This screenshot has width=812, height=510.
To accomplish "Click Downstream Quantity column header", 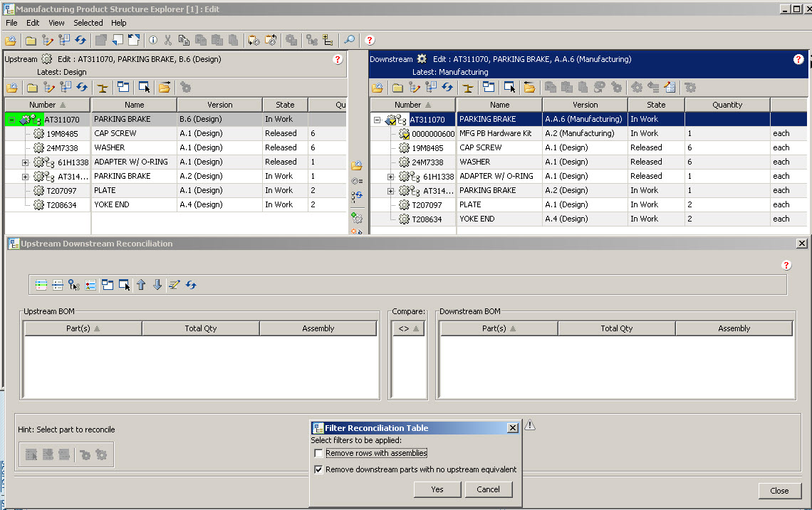I will (x=727, y=105).
